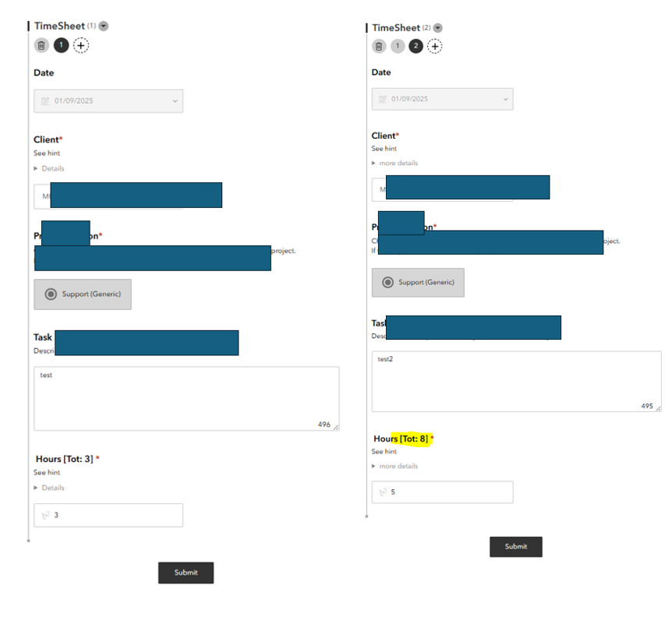Screen dimensions: 672x617
Task: Click the trash icon on TimeSheet (2)
Action: click(379, 46)
